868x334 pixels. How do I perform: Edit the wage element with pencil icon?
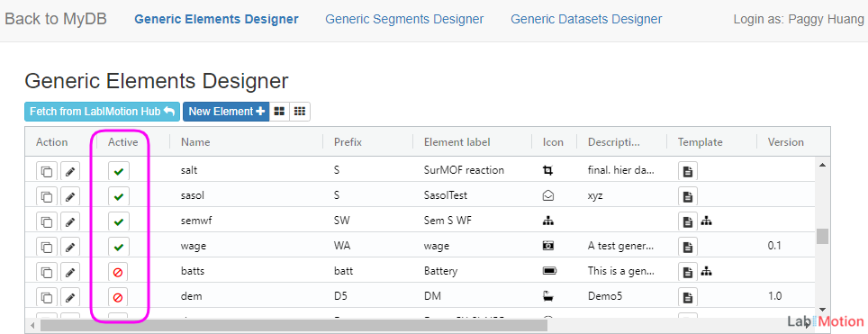click(69, 247)
